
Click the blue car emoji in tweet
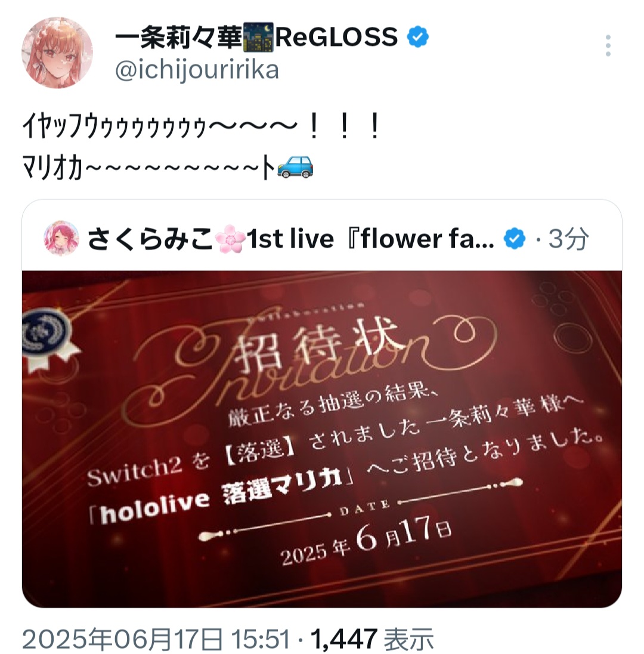click(x=295, y=167)
